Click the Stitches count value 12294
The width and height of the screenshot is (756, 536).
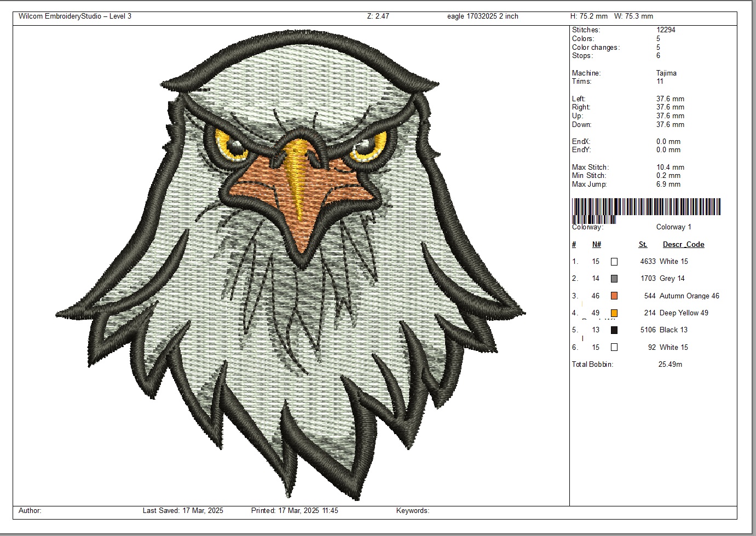tap(666, 30)
